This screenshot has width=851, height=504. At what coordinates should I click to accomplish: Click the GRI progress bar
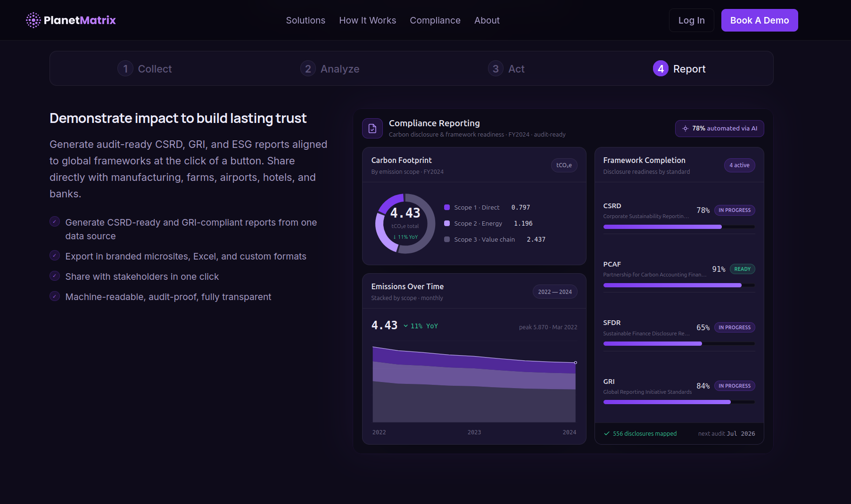tap(679, 402)
